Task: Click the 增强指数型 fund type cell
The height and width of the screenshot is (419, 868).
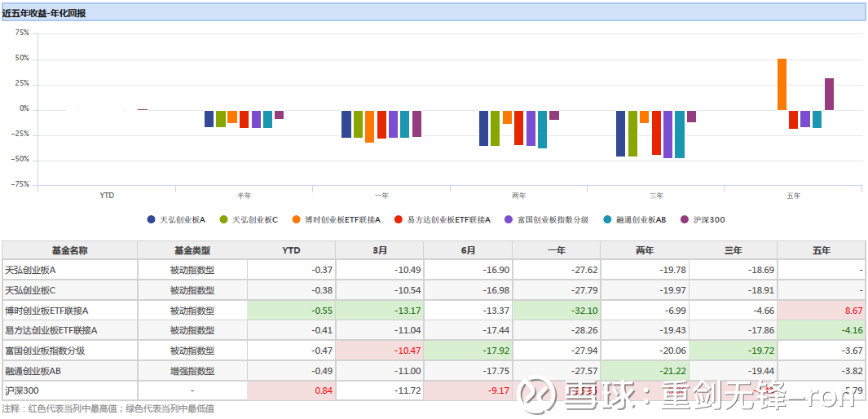Action: (192, 371)
